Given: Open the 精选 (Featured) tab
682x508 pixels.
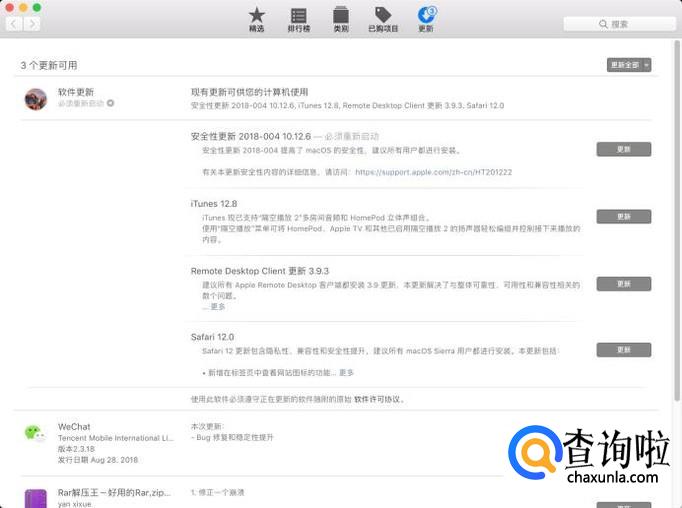Looking at the screenshot, I should click(x=257, y=20).
